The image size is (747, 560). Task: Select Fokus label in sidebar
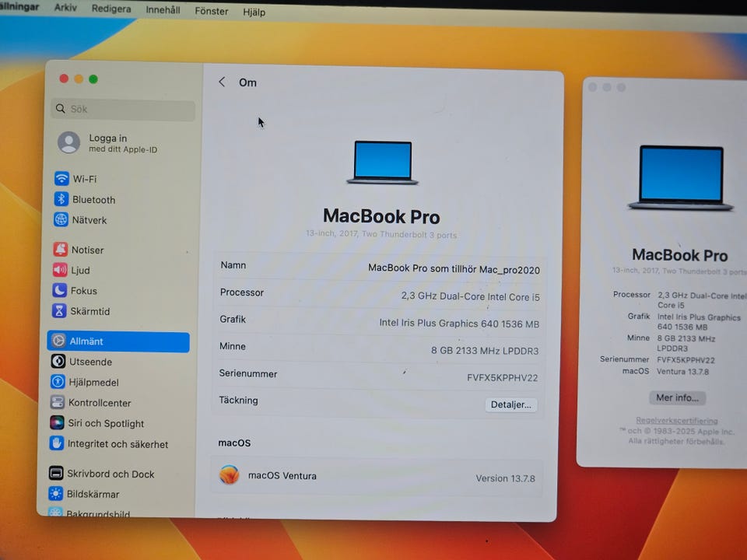(x=83, y=291)
